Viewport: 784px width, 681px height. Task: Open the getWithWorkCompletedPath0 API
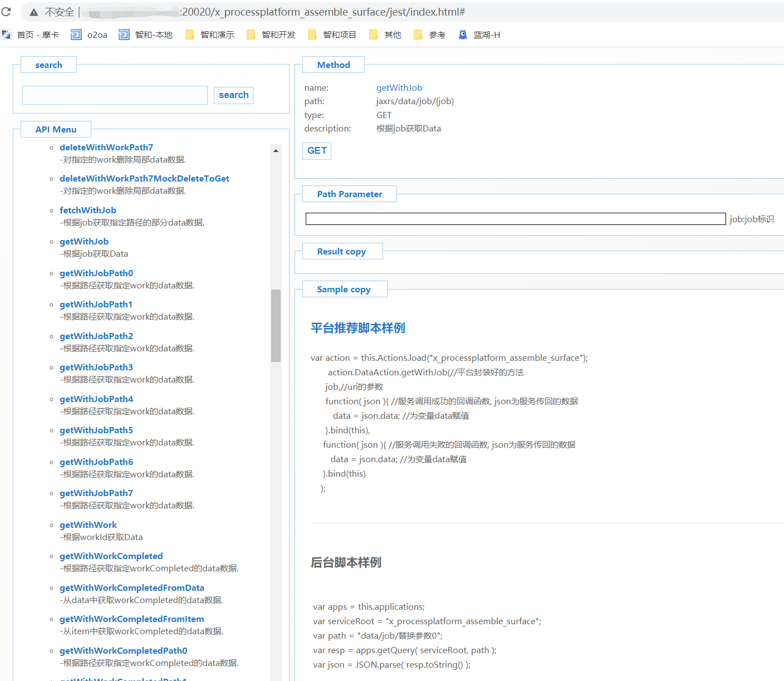(x=124, y=651)
